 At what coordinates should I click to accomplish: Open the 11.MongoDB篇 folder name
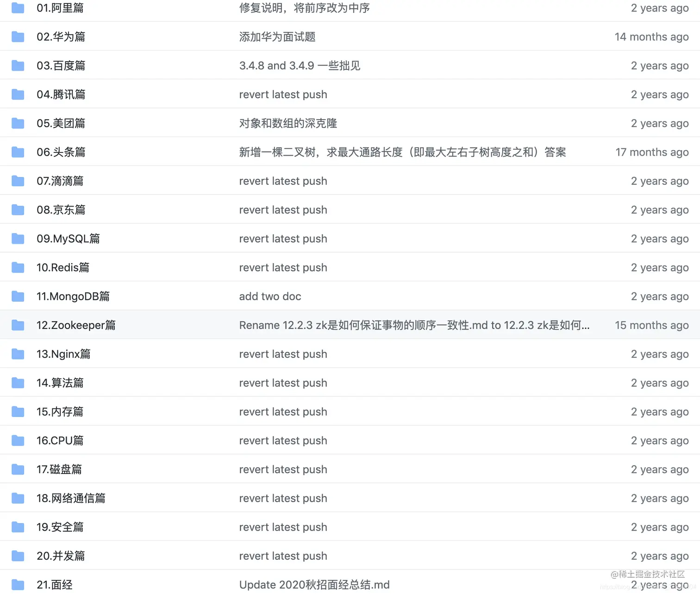[x=73, y=296]
